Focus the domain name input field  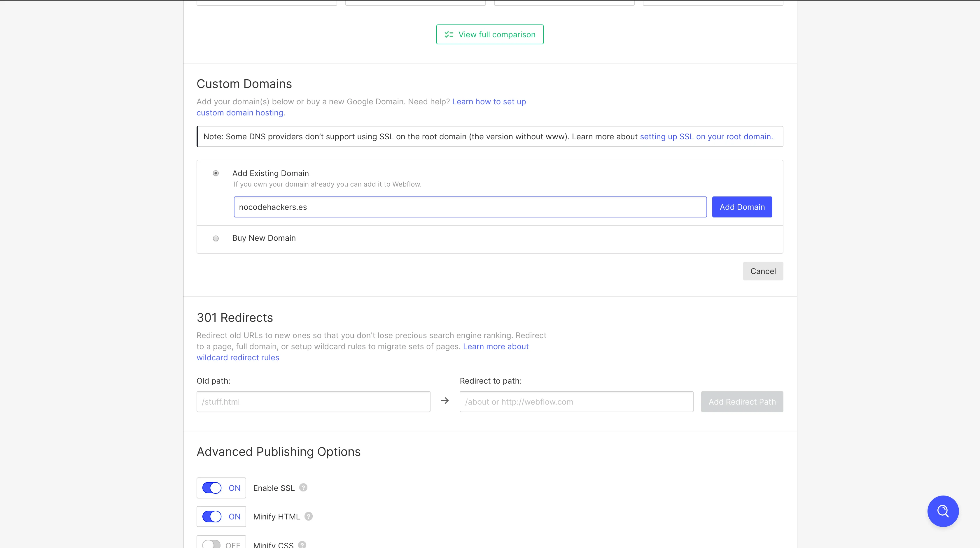click(x=470, y=207)
